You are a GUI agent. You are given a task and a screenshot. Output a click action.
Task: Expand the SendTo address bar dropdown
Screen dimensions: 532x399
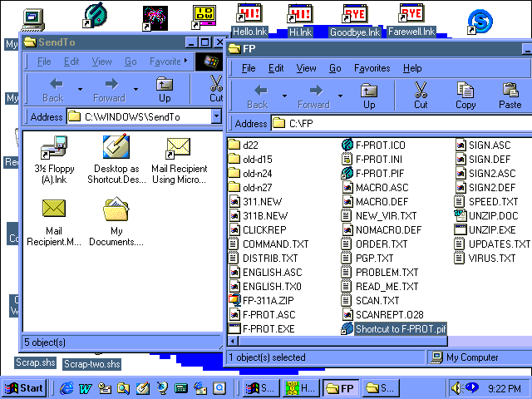pos(216,117)
